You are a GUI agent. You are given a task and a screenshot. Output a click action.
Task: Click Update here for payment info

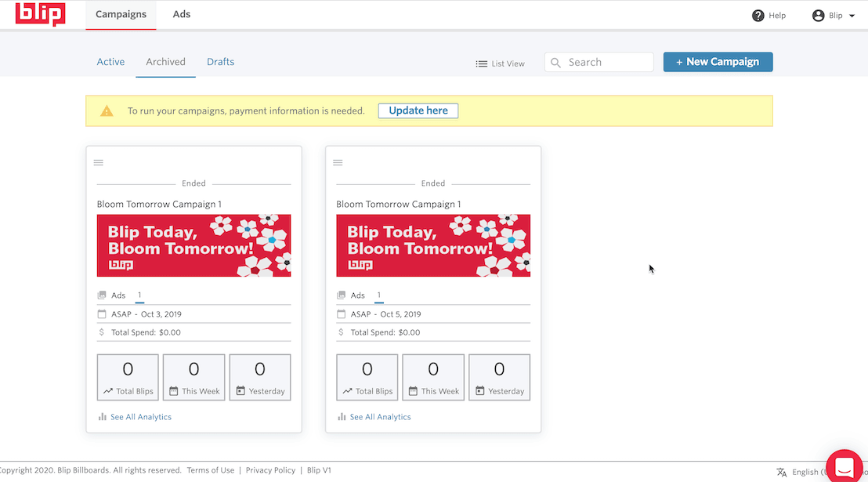click(418, 111)
